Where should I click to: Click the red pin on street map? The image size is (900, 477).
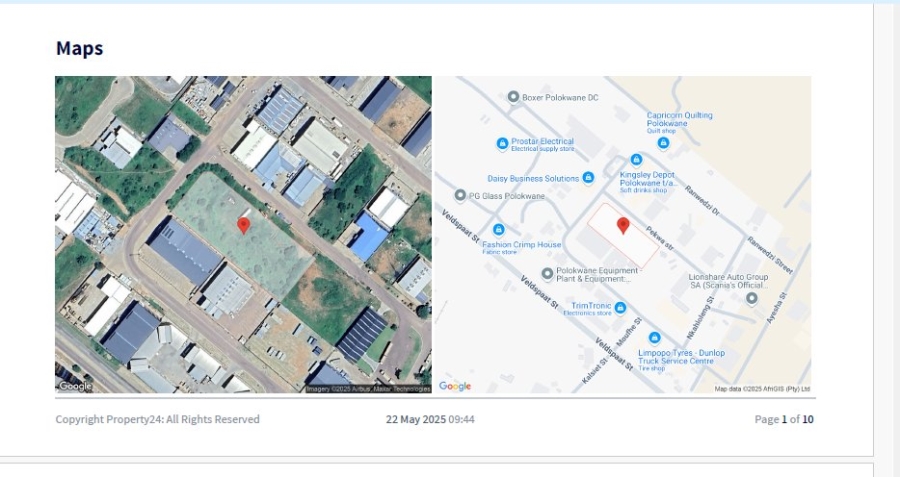tap(623, 226)
